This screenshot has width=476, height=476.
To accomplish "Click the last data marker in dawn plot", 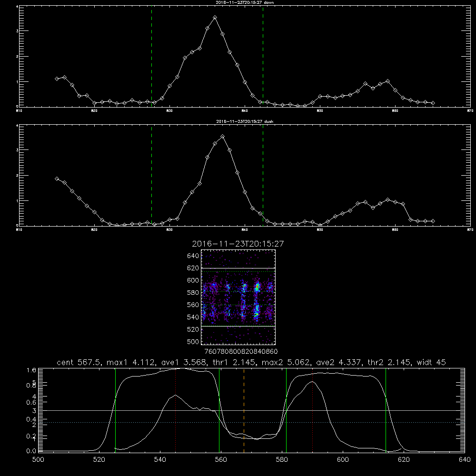I will 433,103.
